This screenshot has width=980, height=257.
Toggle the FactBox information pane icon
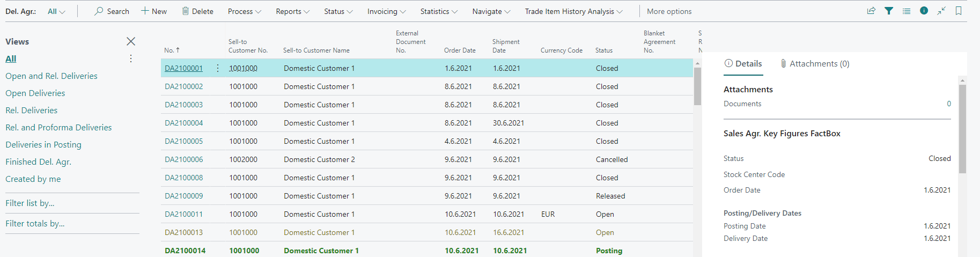coord(924,11)
